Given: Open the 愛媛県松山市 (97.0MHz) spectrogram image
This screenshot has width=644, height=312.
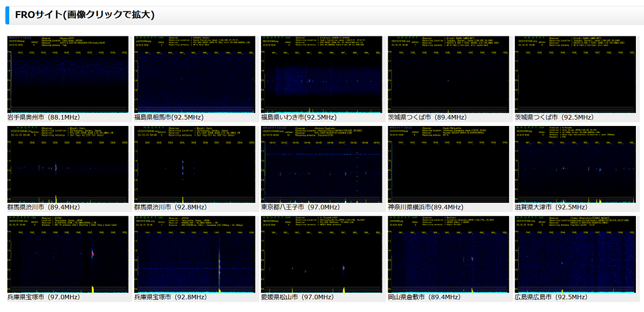Looking at the screenshot, I should coord(322,255).
